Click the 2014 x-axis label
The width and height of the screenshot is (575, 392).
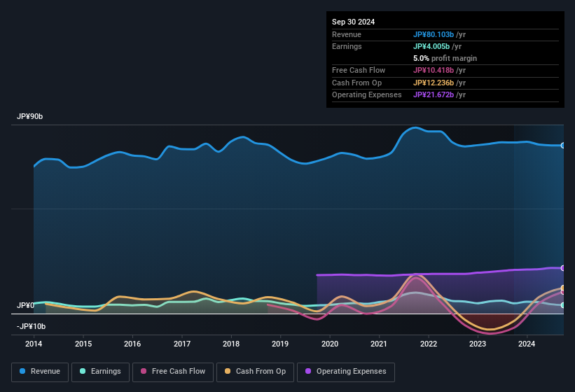[x=34, y=344]
